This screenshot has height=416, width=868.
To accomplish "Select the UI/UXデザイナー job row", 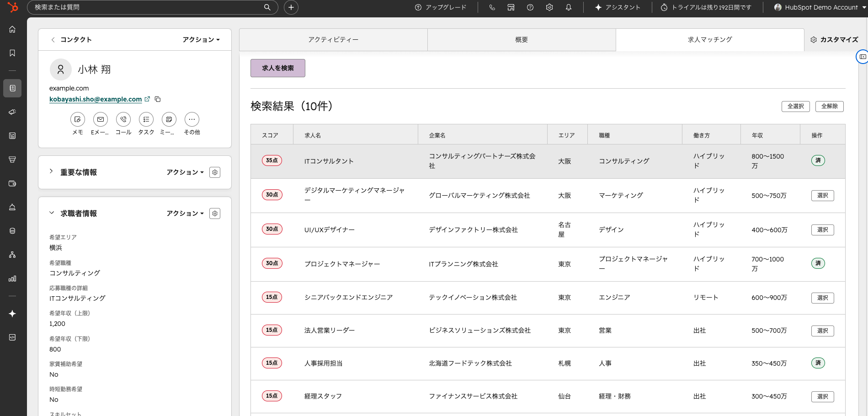I will (823, 230).
